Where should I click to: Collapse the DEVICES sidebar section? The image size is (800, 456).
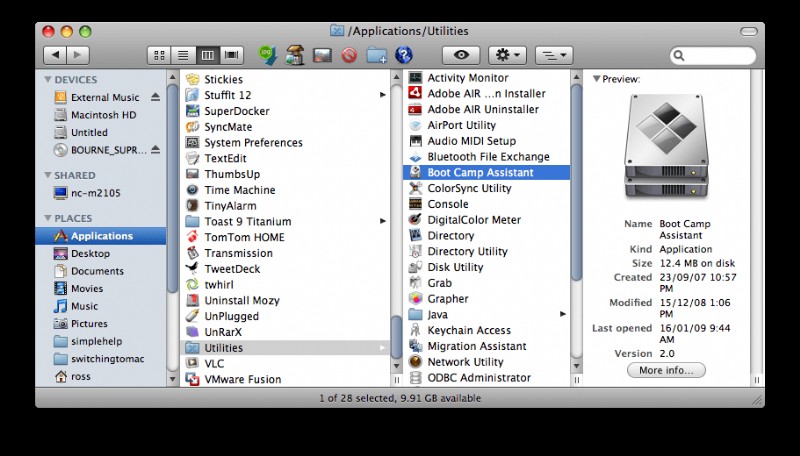[48, 80]
